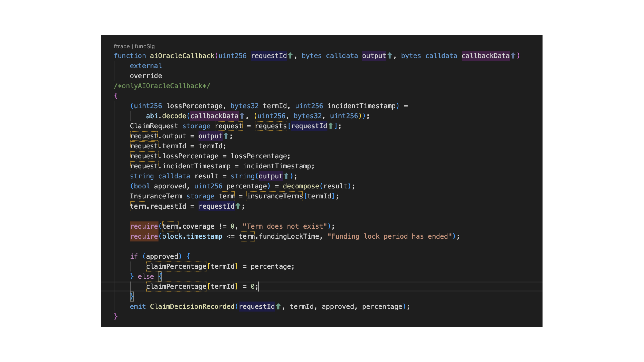Click the 'requests' mapping identifier
Screen dimensions: 644x362
coord(271,126)
